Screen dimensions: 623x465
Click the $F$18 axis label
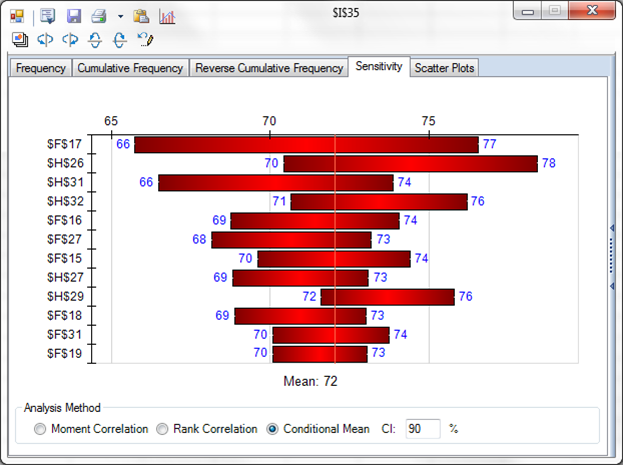[x=64, y=315]
